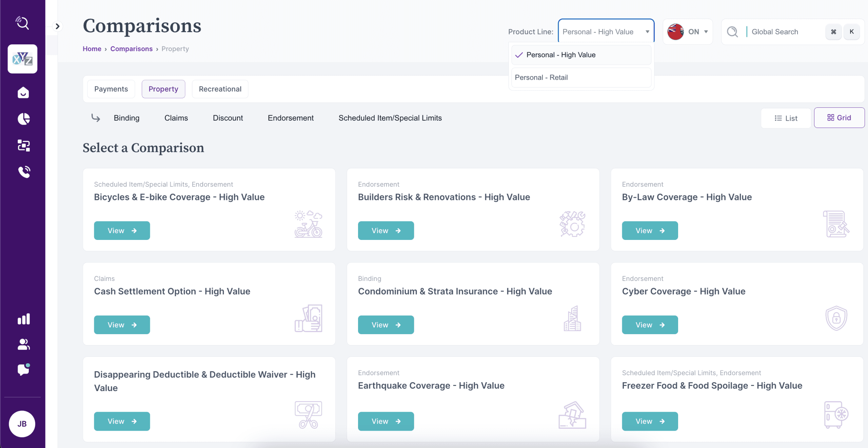View the Cyber Coverage - High Value comparison
The width and height of the screenshot is (868, 448).
[650, 325]
